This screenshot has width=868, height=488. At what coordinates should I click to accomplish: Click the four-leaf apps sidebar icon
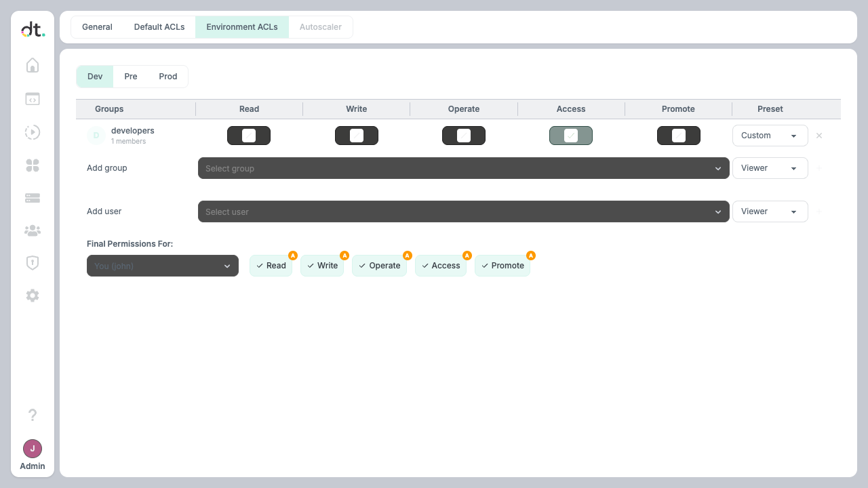click(x=33, y=165)
